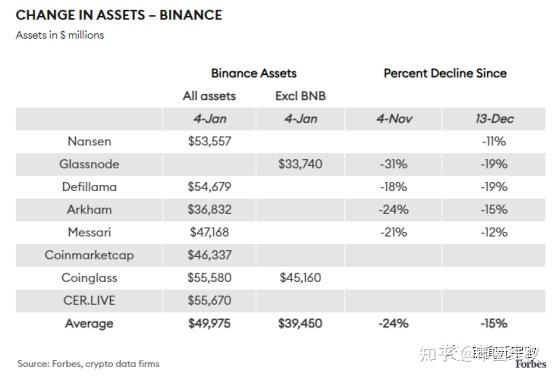Screen dimensions: 554x377
Task: Click the Forbes logo
Action: pos(531,364)
